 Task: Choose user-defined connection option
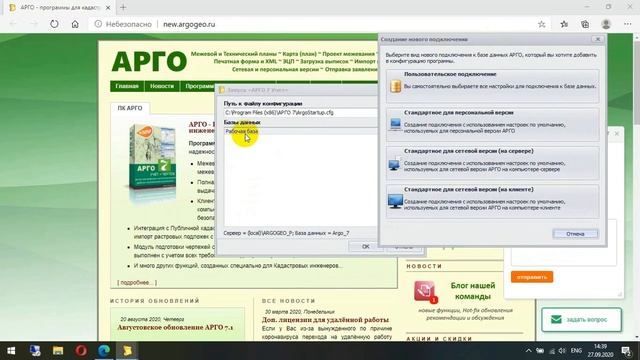tap(492, 85)
